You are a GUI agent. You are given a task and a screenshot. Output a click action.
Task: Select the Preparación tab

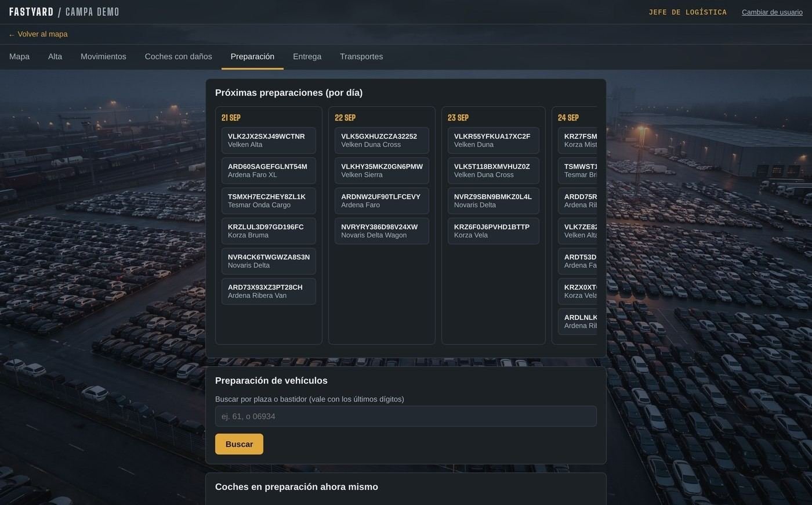tap(252, 57)
